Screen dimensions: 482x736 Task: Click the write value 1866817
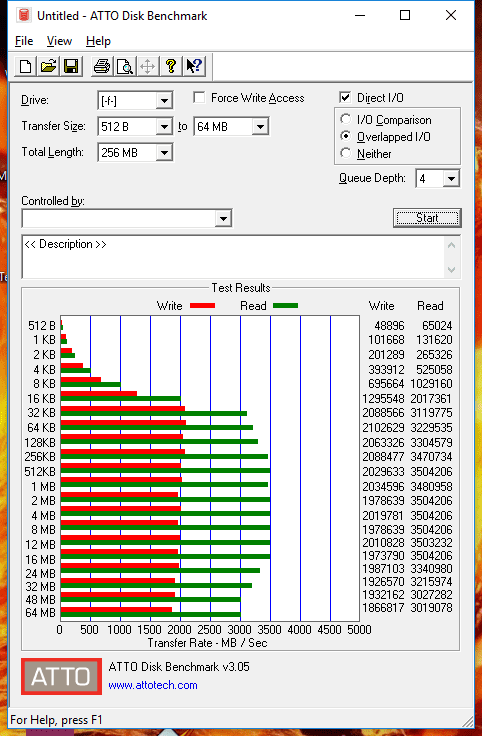[x=383, y=608]
